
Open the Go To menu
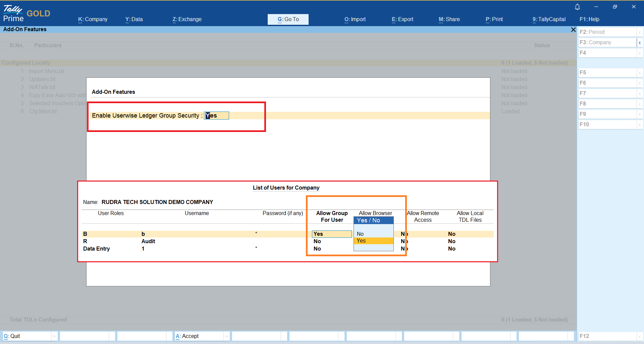[288, 19]
